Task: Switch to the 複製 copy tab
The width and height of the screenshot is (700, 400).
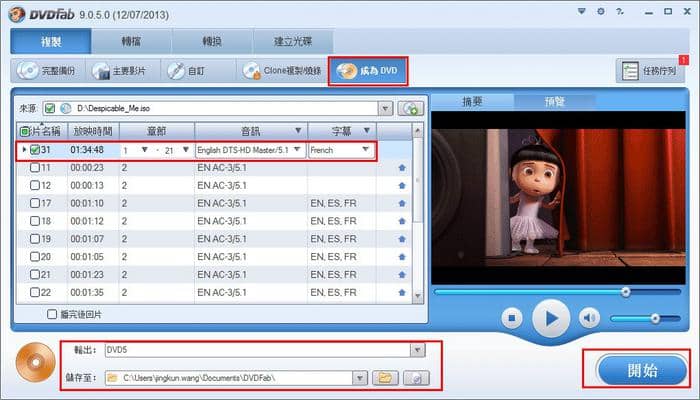Action: tap(51, 42)
